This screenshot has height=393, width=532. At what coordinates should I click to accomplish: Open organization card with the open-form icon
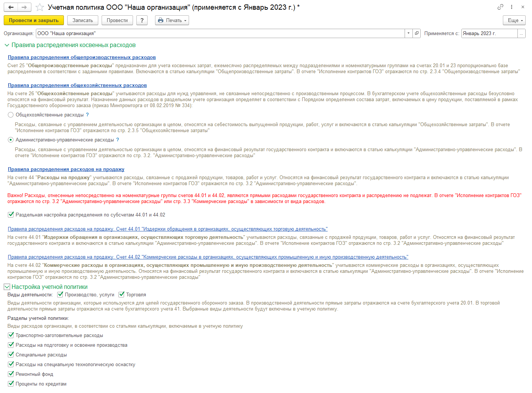(417, 33)
